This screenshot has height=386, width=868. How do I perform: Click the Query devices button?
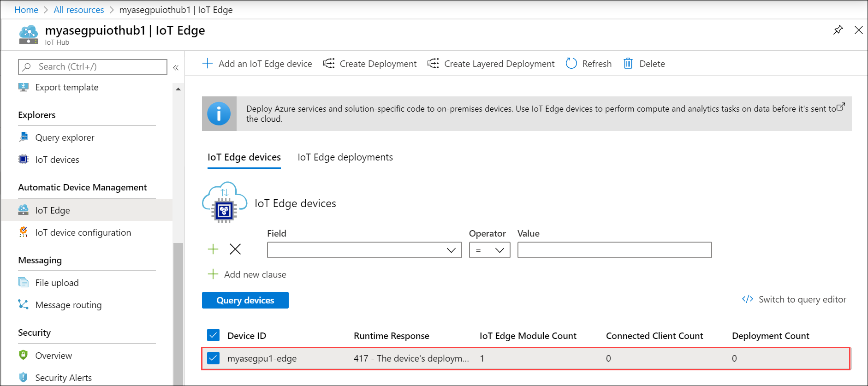pos(245,300)
